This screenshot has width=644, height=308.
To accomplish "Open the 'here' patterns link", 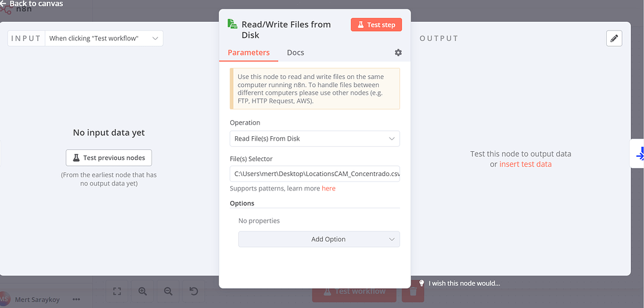I will click(x=329, y=189).
